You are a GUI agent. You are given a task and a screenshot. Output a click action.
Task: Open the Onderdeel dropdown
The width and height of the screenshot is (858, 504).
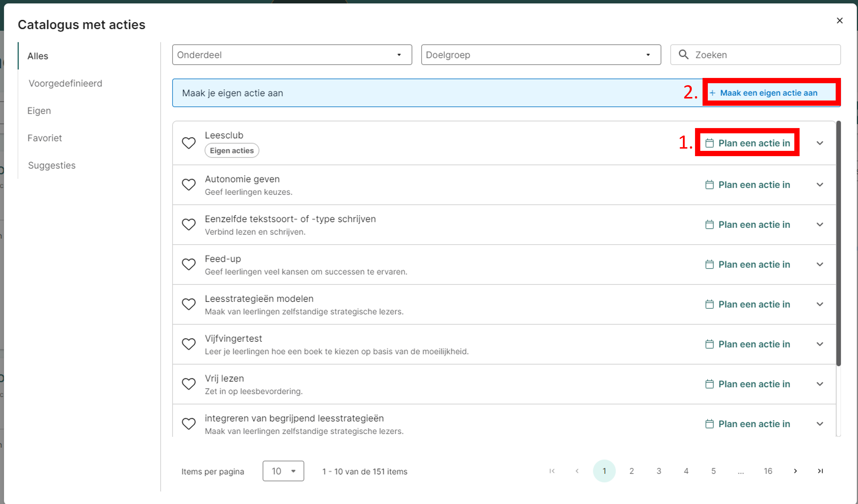(292, 55)
